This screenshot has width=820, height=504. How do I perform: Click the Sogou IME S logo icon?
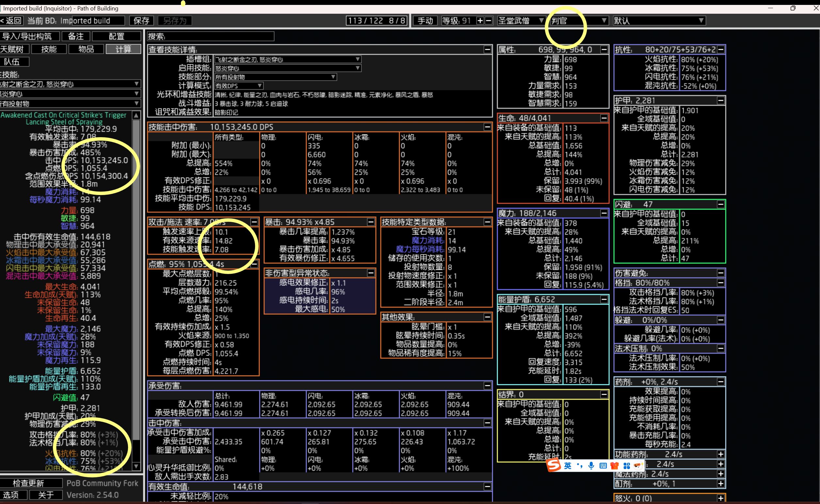(x=554, y=465)
